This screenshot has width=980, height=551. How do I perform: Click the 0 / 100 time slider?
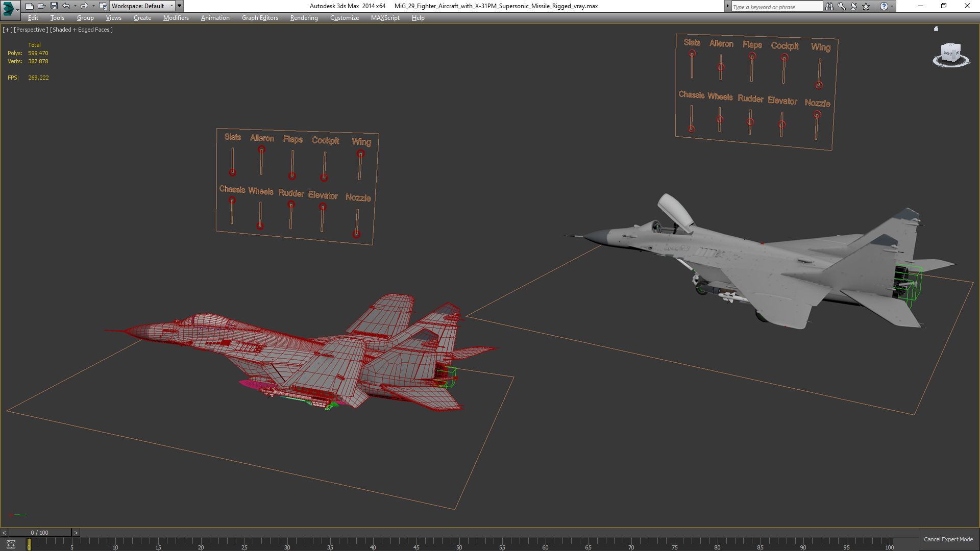point(40,533)
